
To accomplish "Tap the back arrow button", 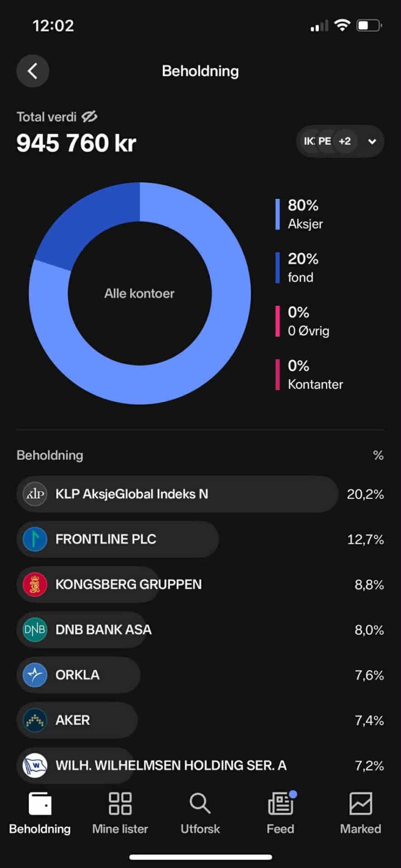I will click(33, 71).
